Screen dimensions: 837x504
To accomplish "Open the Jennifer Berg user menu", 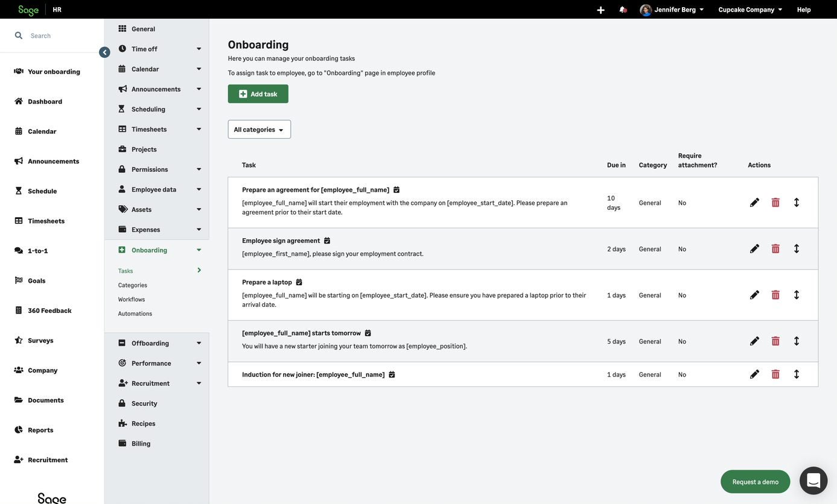I will pyautogui.click(x=674, y=10).
